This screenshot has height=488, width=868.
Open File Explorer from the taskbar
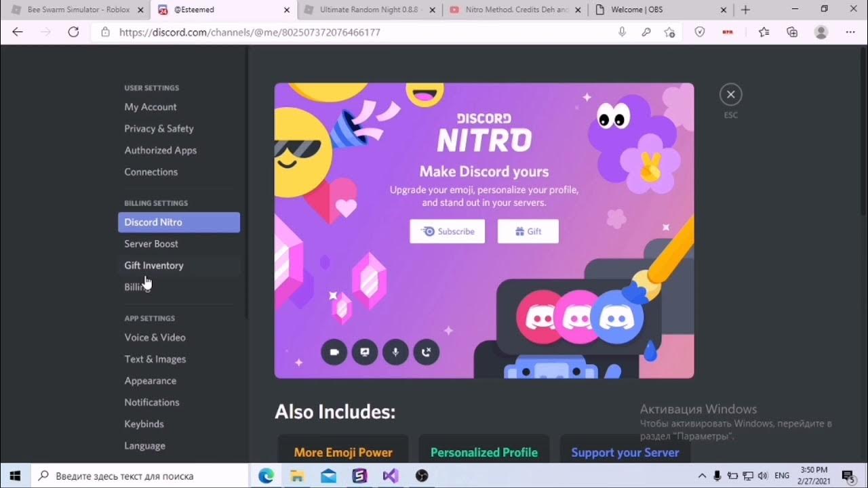point(297,476)
